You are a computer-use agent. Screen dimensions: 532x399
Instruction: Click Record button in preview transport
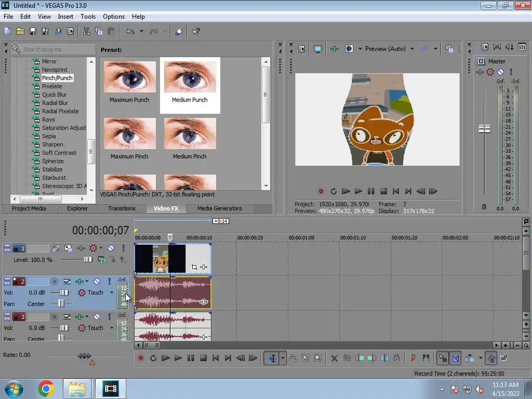point(321,191)
